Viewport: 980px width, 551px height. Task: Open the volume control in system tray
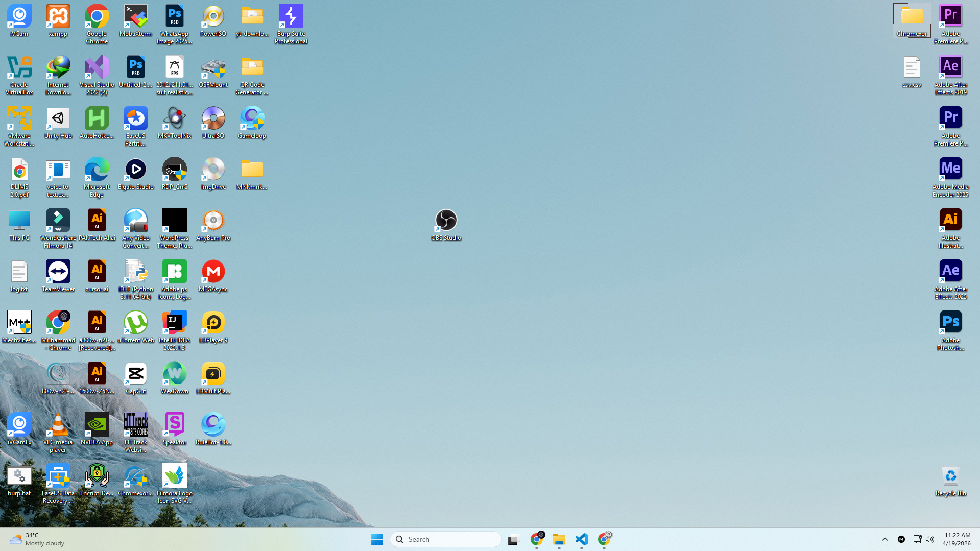930,539
